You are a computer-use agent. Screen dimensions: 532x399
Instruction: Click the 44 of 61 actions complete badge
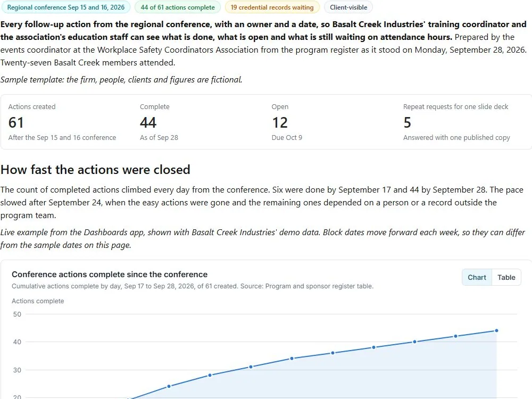178,7
